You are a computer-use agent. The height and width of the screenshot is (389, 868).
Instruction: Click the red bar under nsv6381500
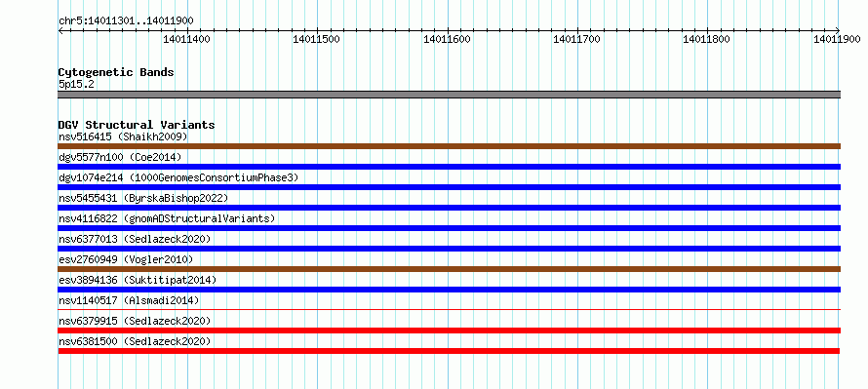(449, 351)
